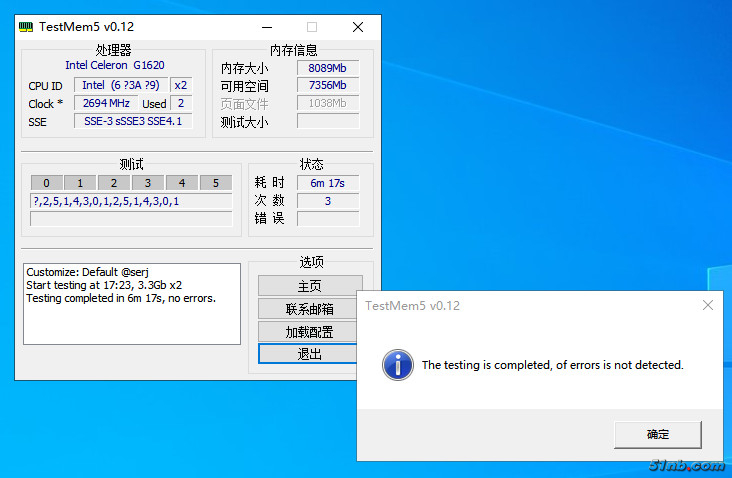Close the TestMem5 message dialog
Image resolution: width=732 pixels, height=478 pixels.
(x=708, y=305)
